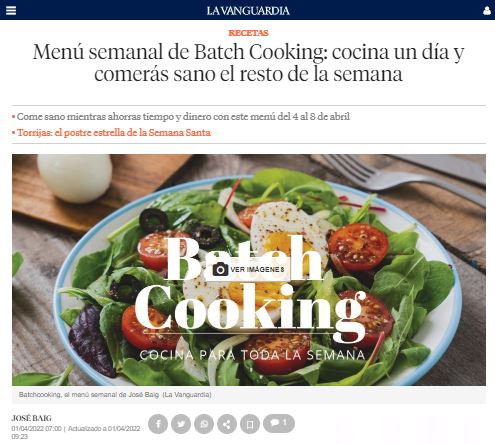
Task: Share the article on Twitter
Action: [181, 424]
